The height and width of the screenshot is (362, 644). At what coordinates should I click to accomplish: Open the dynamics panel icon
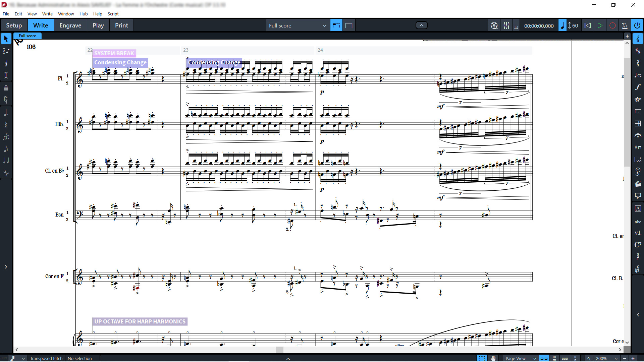pyautogui.click(x=638, y=87)
